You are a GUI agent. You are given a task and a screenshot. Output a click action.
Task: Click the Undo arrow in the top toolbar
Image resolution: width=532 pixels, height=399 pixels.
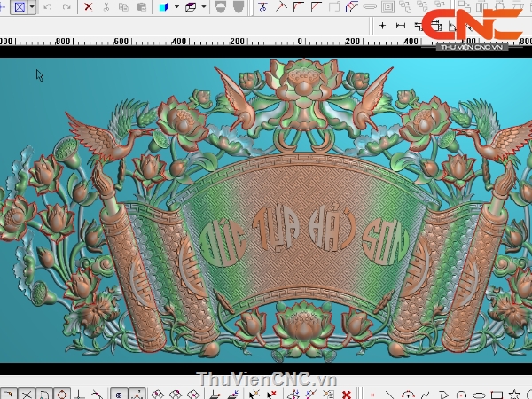click(47, 7)
